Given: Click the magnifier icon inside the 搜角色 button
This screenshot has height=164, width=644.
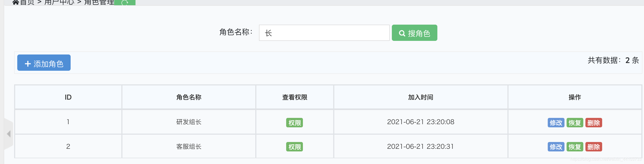Looking at the screenshot, I should pos(402,33).
